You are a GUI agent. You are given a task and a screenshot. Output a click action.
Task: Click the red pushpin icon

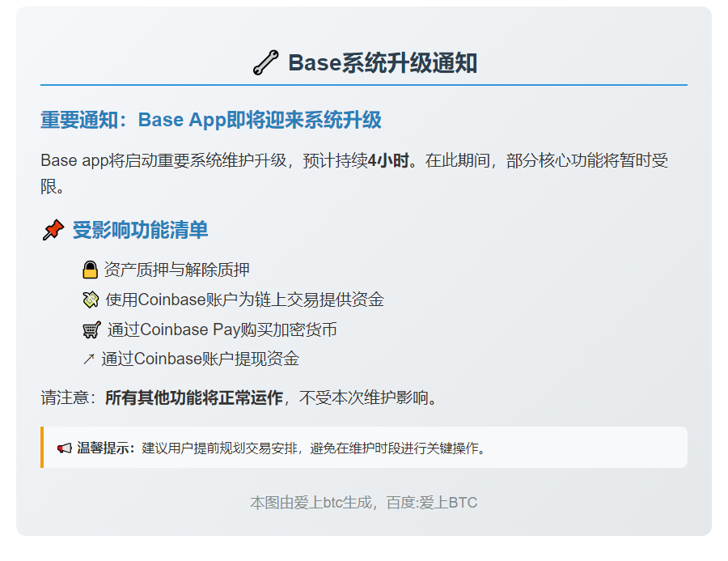pyautogui.click(x=53, y=231)
